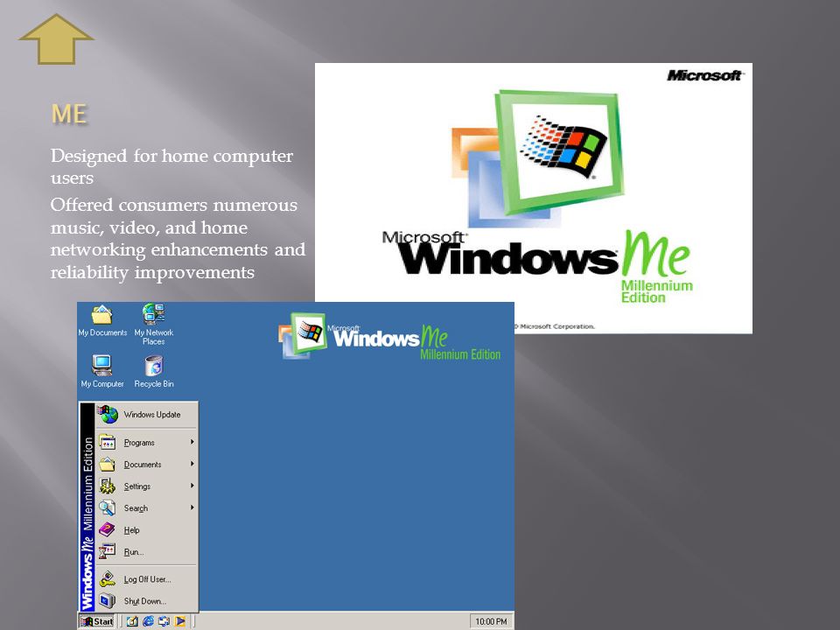The height and width of the screenshot is (630, 840).
Task: Click the Settings gear icon in Start menu
Action: 107,486
